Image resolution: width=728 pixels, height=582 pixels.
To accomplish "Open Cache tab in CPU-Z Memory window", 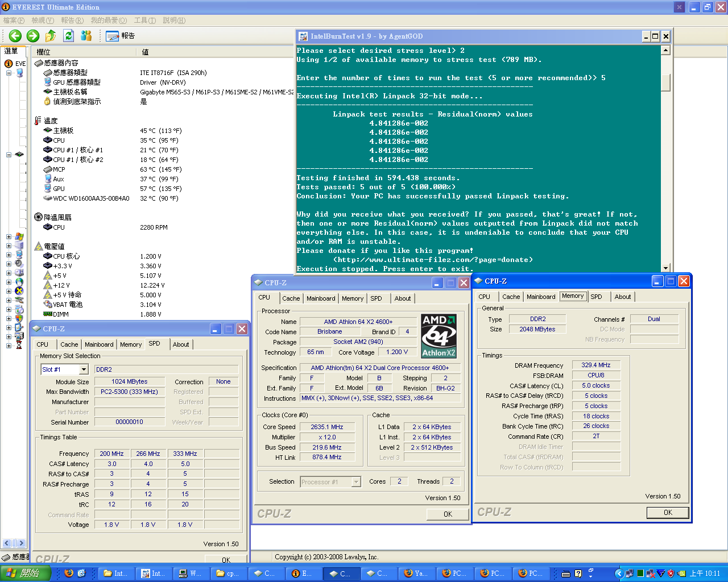I will click(511, 297).
